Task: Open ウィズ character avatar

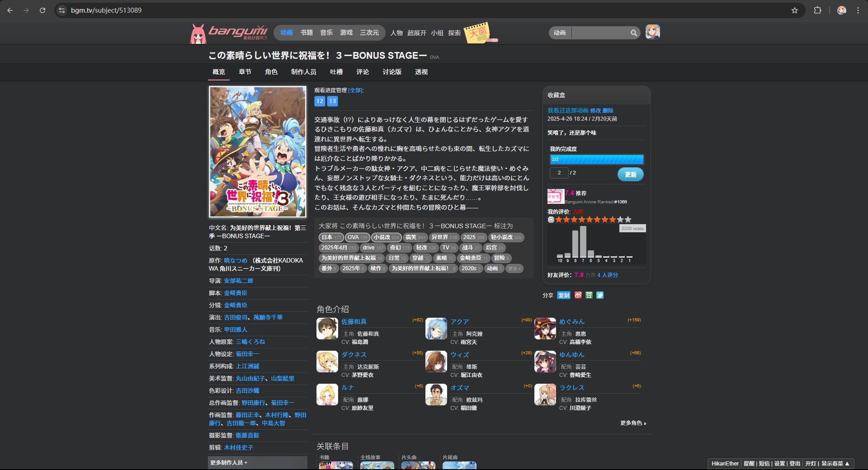Action: (436, 362)
